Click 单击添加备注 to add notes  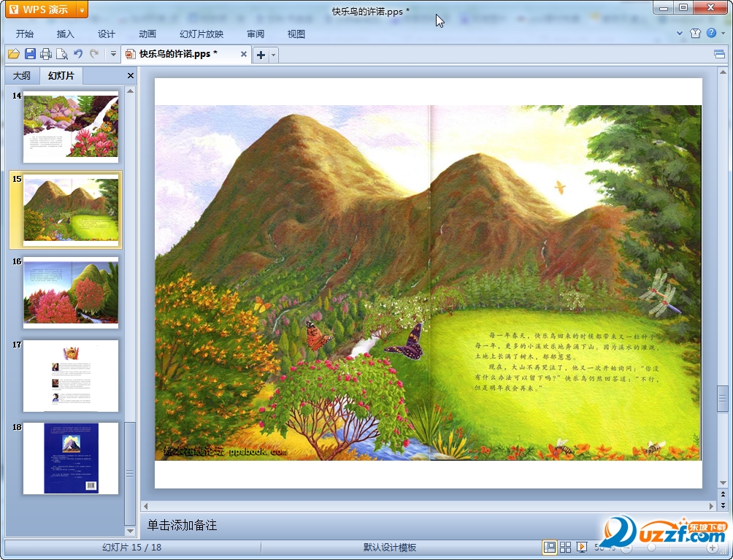pos(182,525)
